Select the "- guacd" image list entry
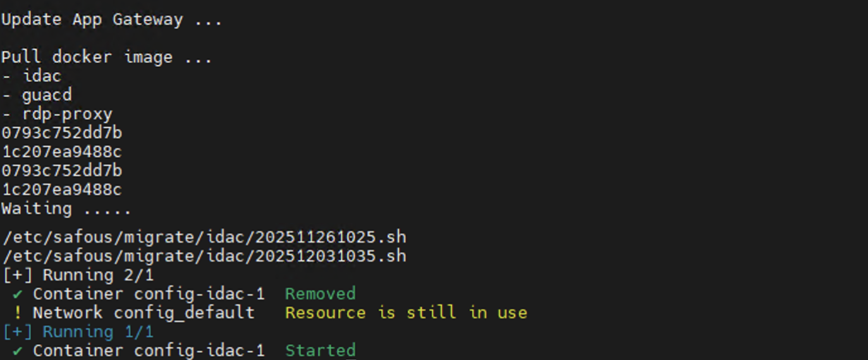The width and height of the screenshot is (868, 360). pos(37,95)
